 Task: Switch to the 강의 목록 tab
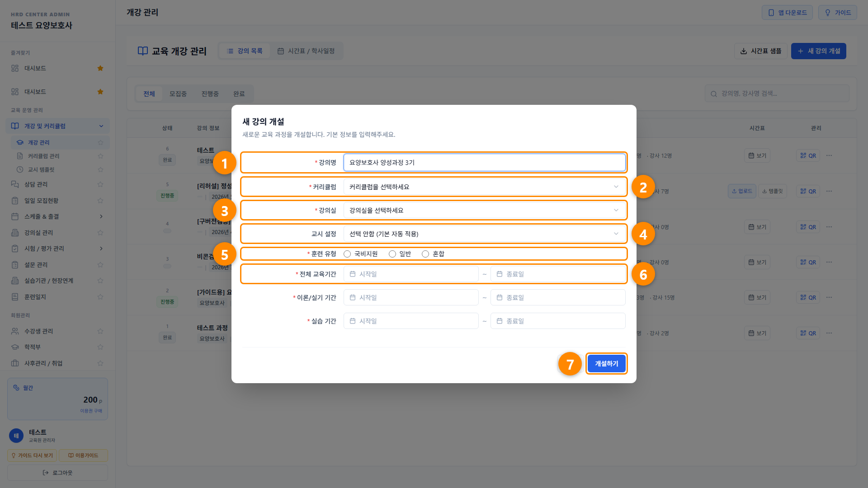coord(245,51)
